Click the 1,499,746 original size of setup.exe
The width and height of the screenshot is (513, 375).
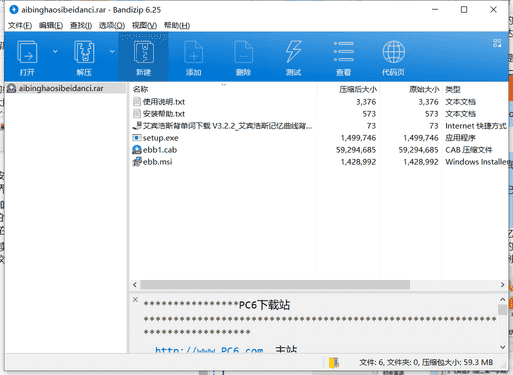click(421, 138)
